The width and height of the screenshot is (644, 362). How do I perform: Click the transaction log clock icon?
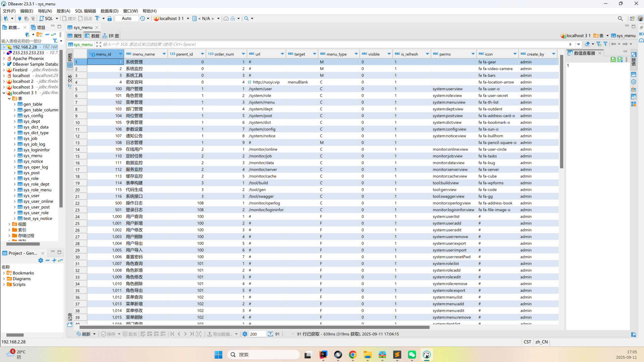click(143, 18)
